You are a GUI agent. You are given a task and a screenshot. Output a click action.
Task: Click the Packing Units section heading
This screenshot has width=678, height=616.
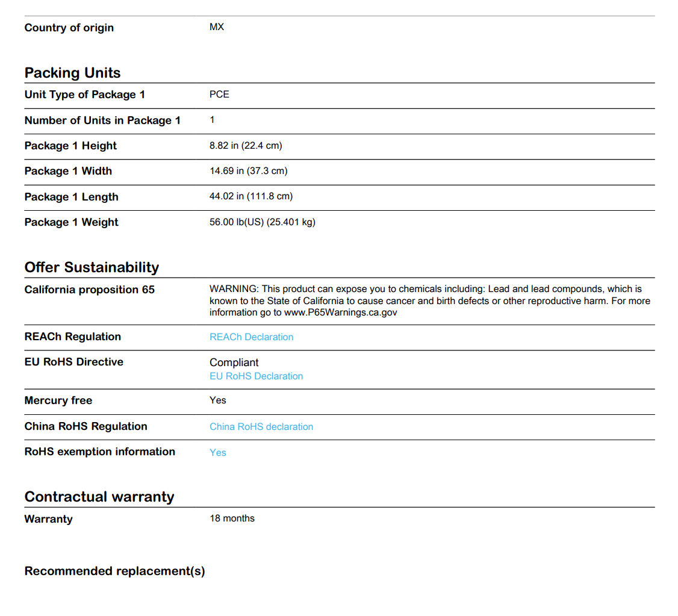(x=72, y=73)
